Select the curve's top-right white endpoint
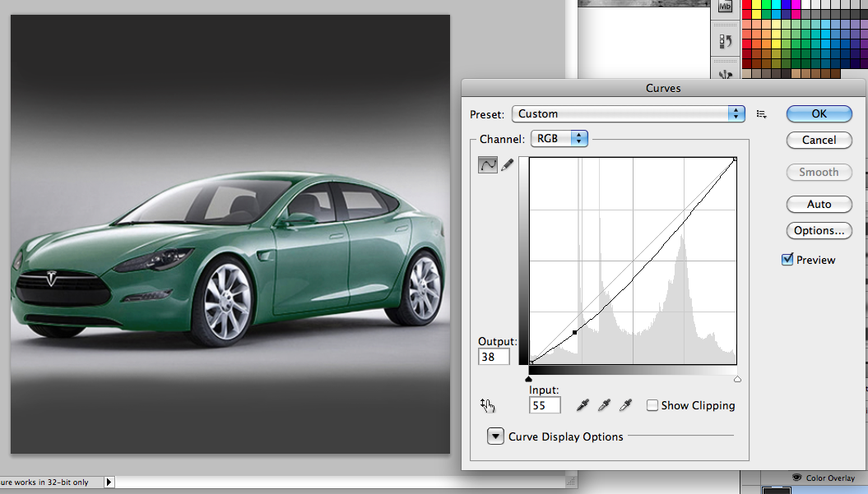Screen dimensions: 868x494 pos(736,159)
